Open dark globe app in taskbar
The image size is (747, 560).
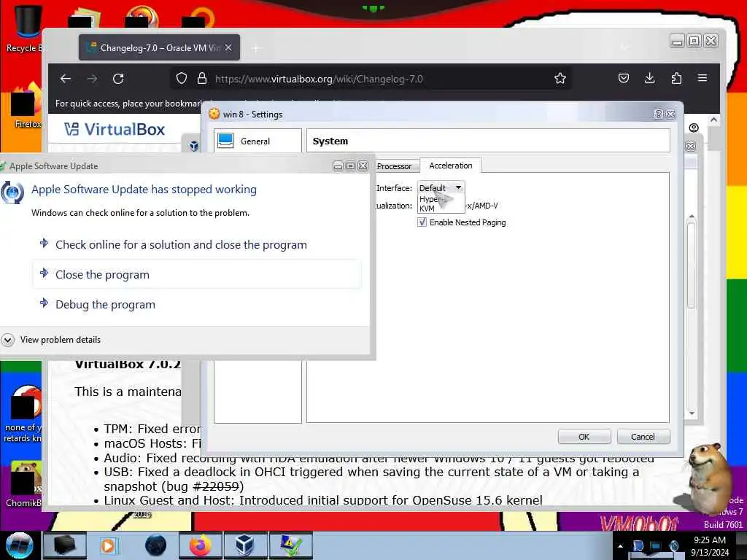tap(155, 545)
